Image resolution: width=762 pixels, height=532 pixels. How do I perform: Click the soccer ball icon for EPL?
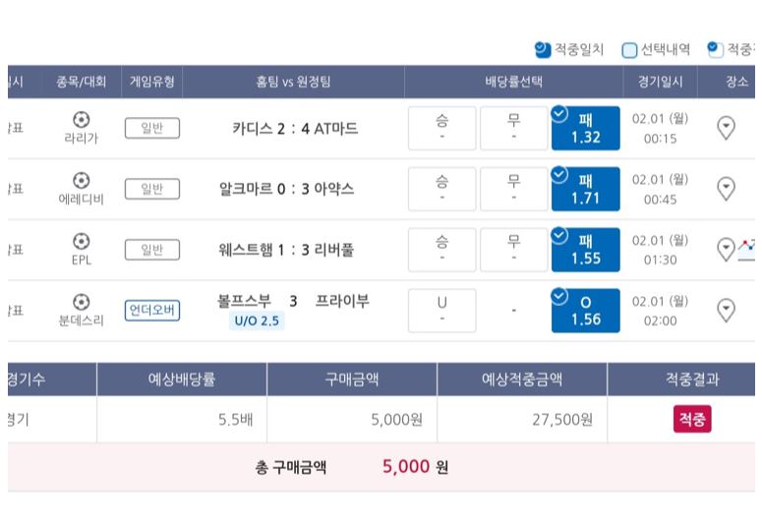coord(82,241)
